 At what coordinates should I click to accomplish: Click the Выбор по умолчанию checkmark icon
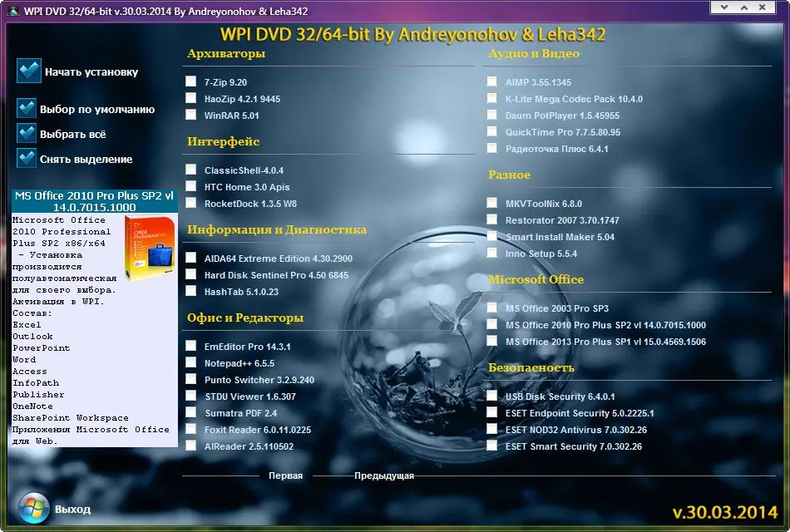(x=27, y=108)
